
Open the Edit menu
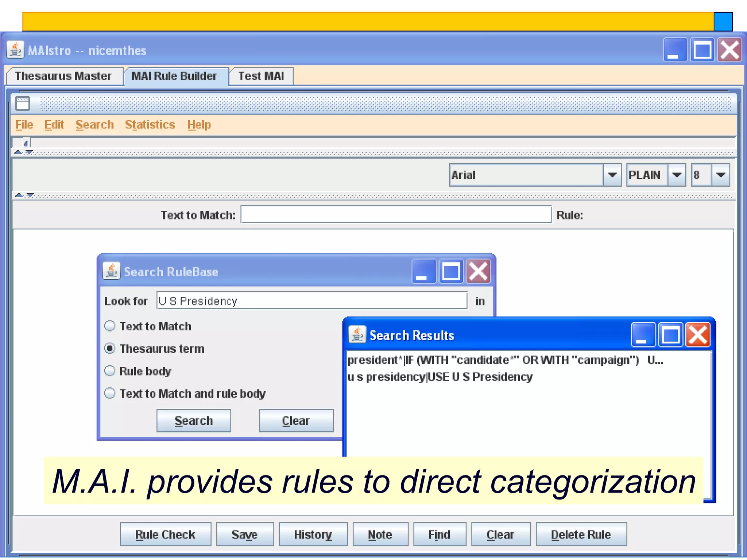(54, 125)
